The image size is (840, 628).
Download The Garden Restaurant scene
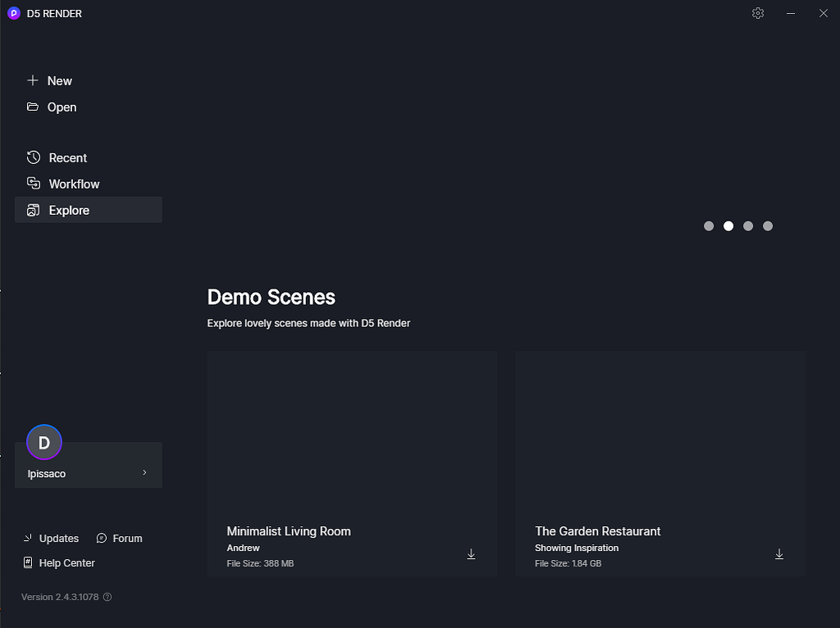(779, 554)
